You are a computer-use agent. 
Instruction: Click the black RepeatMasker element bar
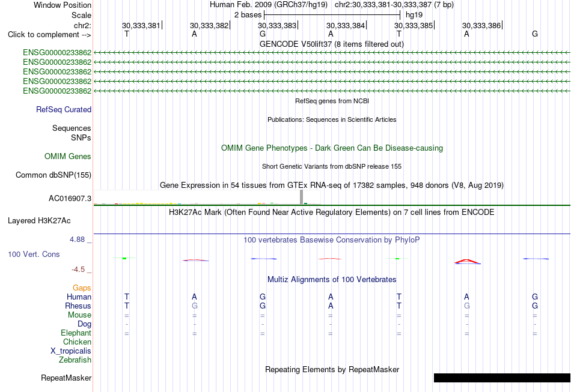coord(502,378)
